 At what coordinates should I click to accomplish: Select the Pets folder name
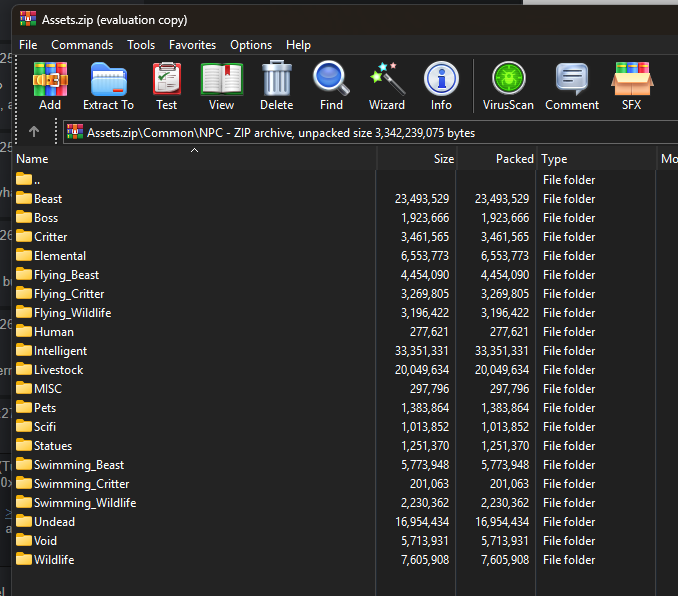click(45, 408)
